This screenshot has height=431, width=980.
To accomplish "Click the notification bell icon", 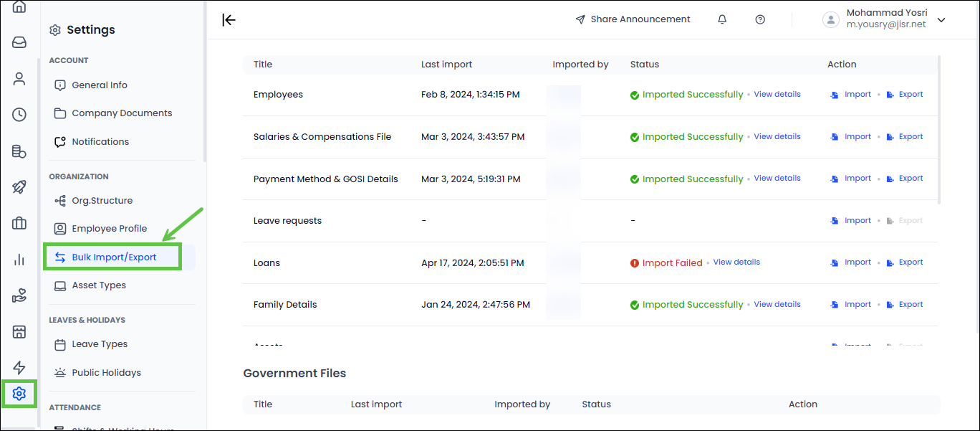I will pyautogui.click(x=722, y=19).
